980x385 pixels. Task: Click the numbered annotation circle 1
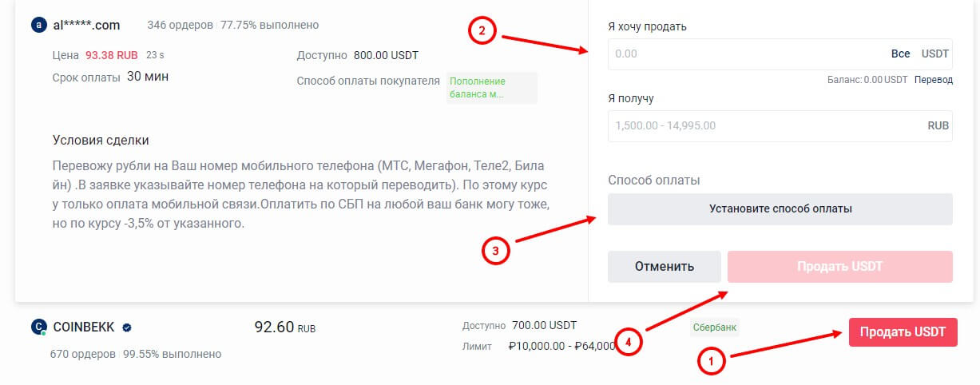(711, 361)
